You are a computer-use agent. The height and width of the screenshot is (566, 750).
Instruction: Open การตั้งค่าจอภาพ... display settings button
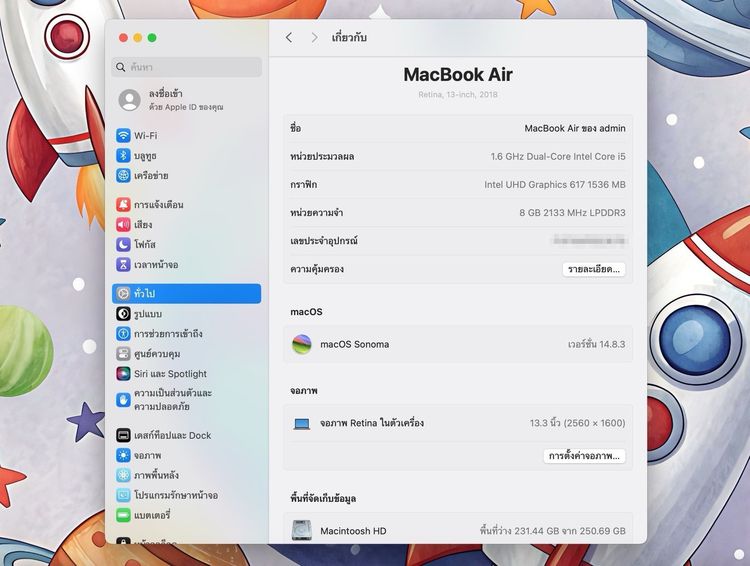[x=584, y=456]
